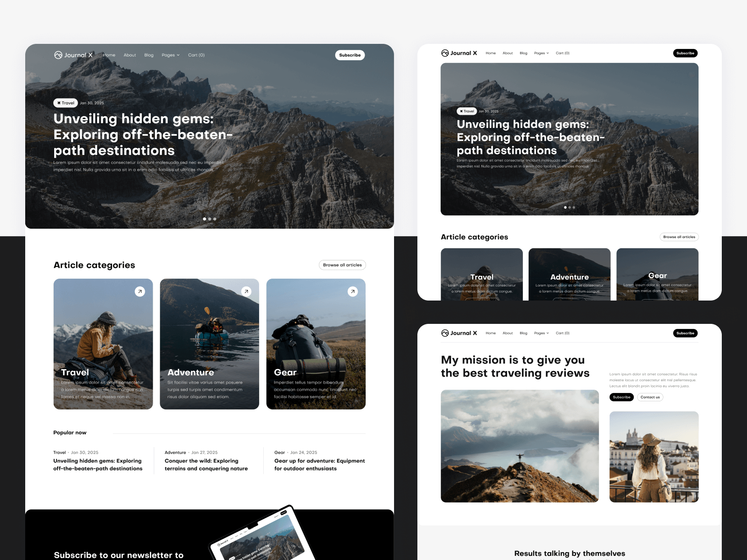Click hero headline in left mockup
Image resolution: width=747 pixels, height=560 pixels.
143,134
